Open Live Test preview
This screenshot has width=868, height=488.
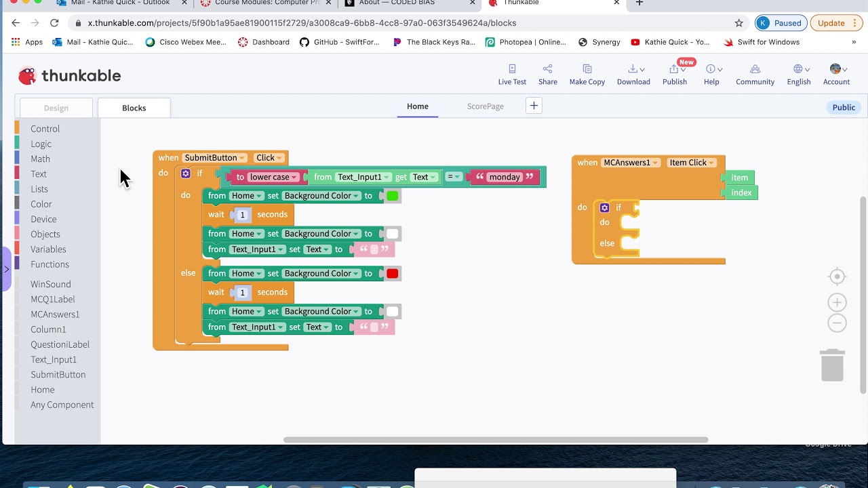(512, 75)
